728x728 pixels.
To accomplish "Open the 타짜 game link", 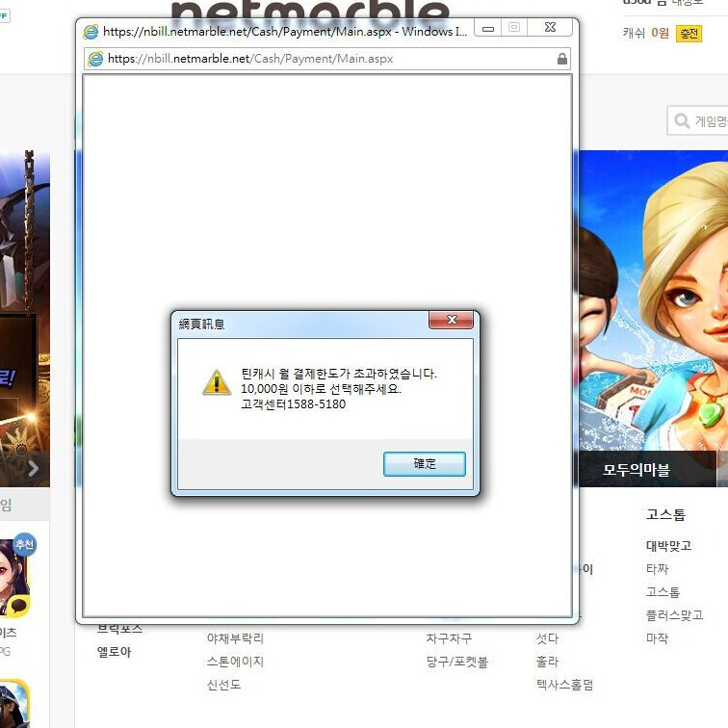I will coord(657,569).
